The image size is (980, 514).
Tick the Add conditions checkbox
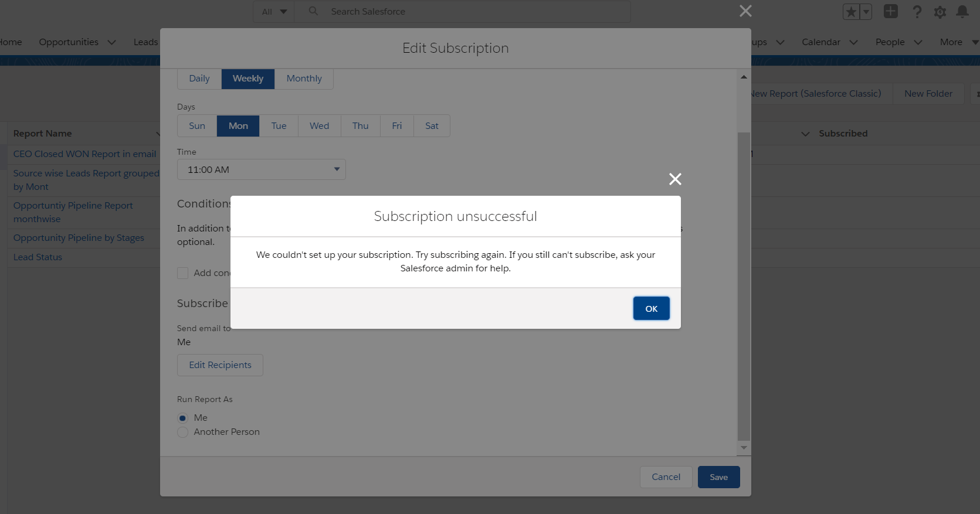(183, 273)
